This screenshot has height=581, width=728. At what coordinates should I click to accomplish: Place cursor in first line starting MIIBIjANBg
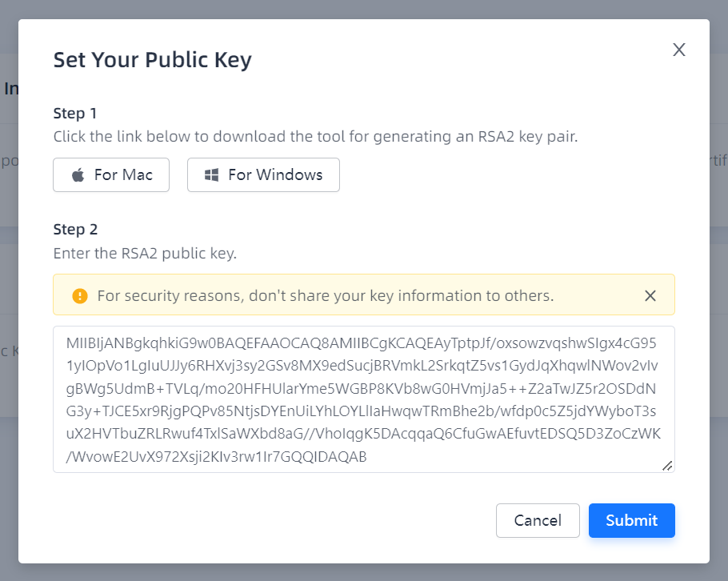[240, 343]
